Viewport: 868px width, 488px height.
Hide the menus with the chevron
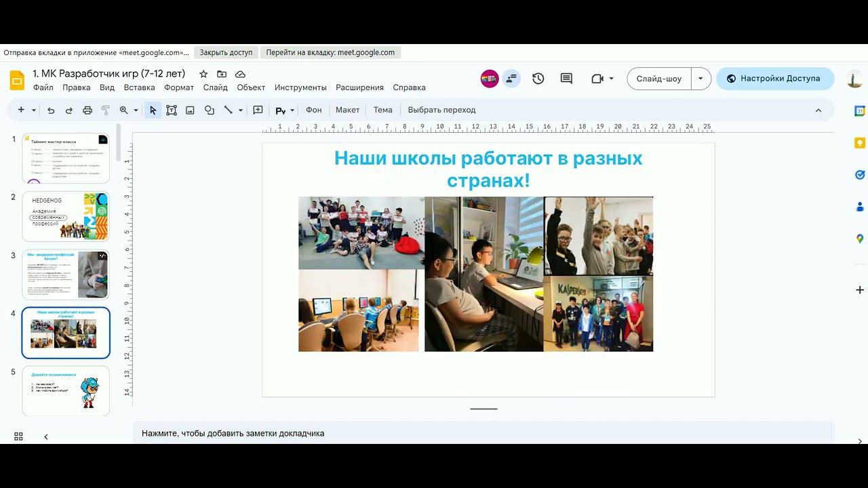818,110
